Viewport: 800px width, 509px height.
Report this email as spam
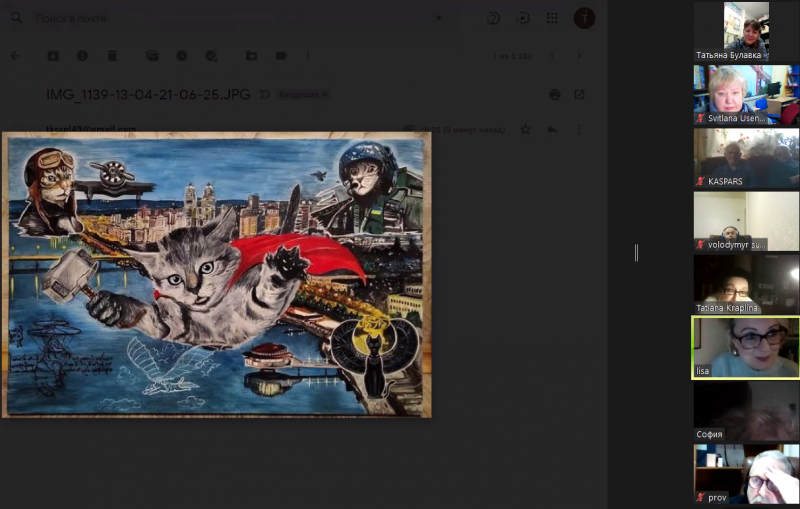82,56
